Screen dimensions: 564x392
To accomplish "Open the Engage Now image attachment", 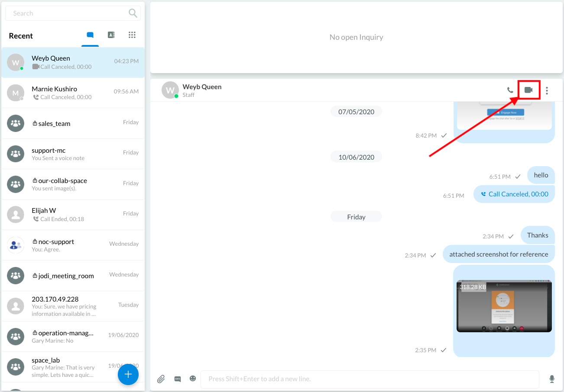I will click(504, 116).
